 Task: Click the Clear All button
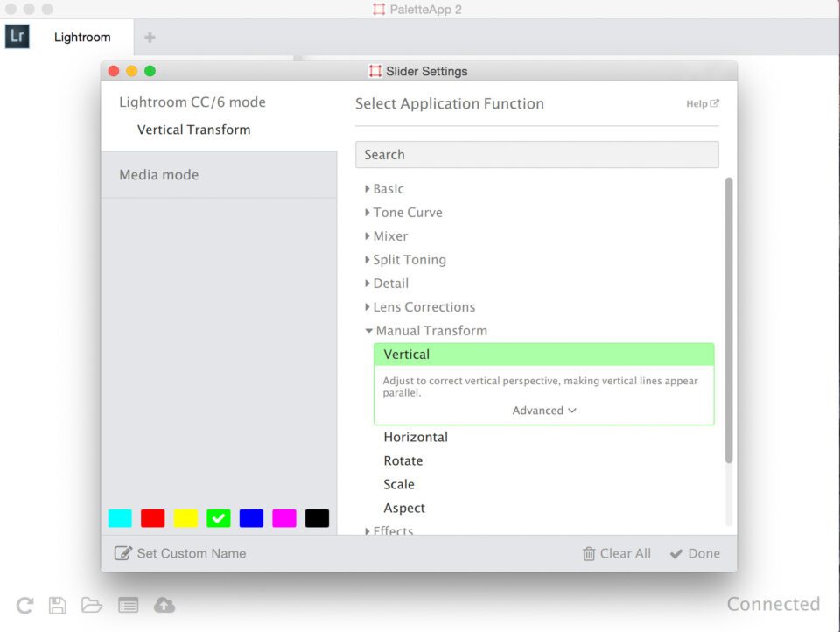[x=617, y=553]
